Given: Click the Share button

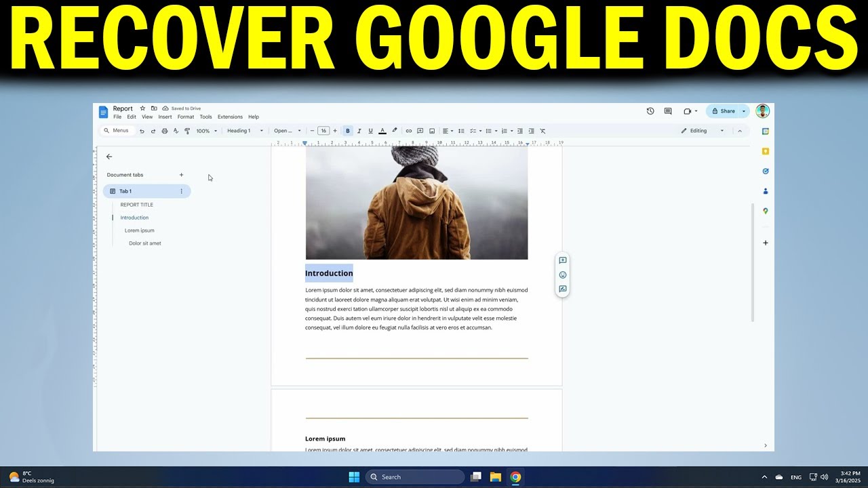Looking at the screenshot, I should click(723, 111).
